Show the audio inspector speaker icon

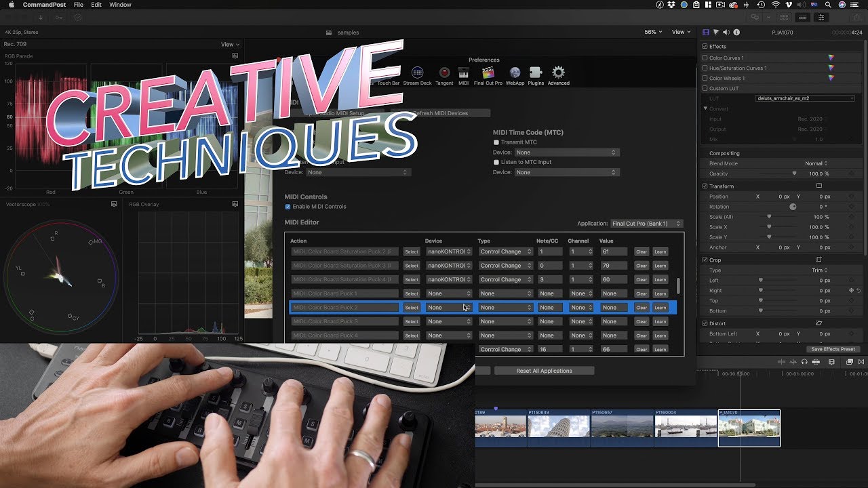(726, 33)
